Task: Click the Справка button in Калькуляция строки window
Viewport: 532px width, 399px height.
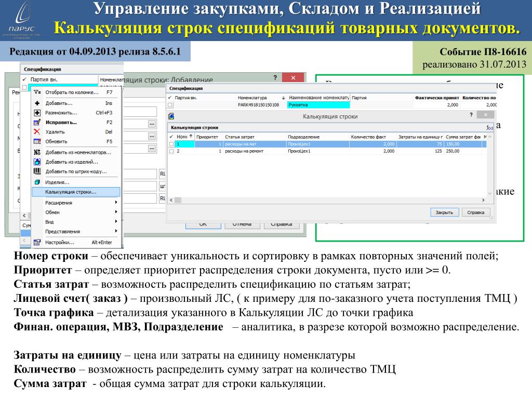Action: (476, 212)
